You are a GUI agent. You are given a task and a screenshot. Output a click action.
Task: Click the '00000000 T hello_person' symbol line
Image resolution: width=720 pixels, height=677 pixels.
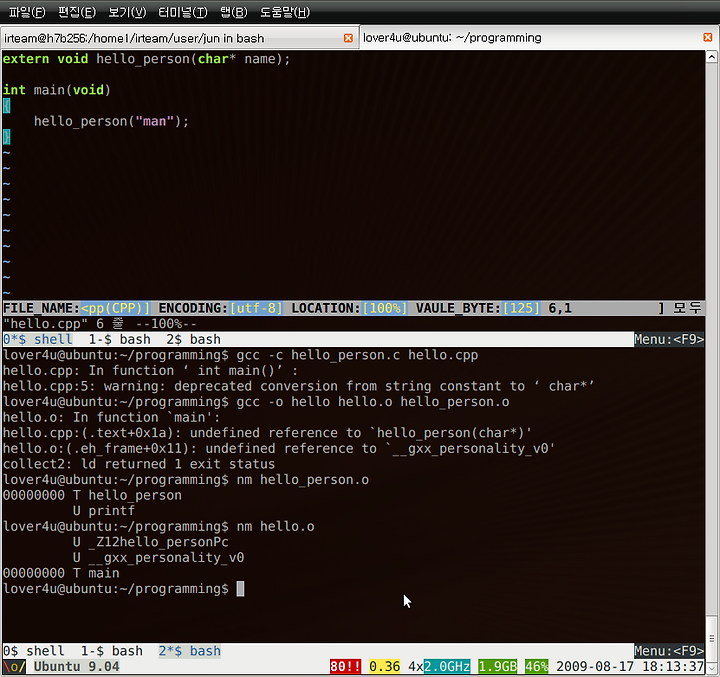92,496
